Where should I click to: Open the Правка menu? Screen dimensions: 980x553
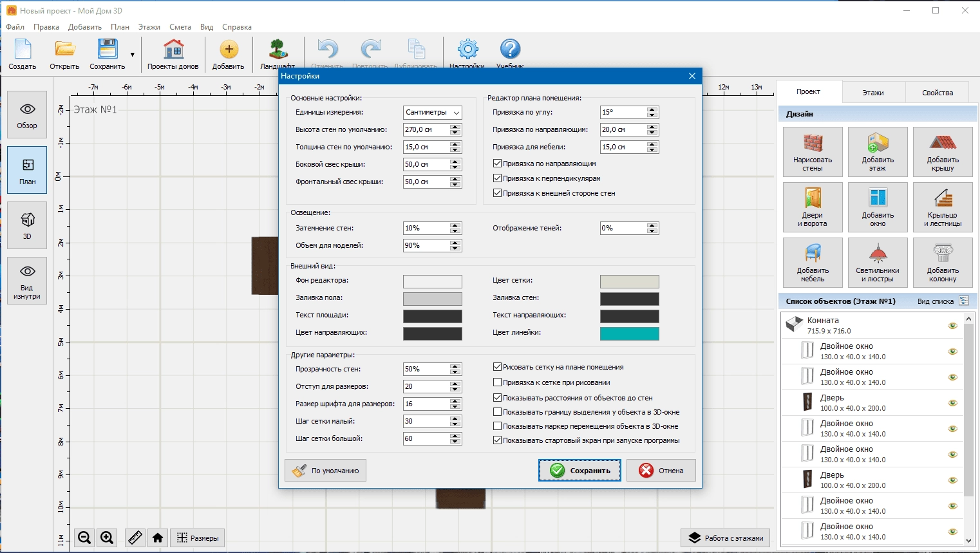[46, 27]
